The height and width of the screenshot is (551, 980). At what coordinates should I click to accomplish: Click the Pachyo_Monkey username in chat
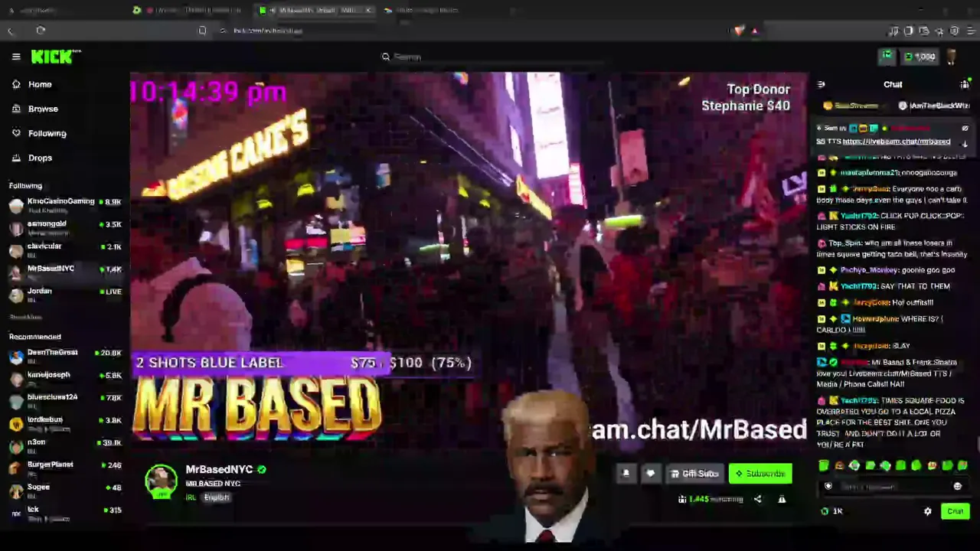tap(871, 270)
